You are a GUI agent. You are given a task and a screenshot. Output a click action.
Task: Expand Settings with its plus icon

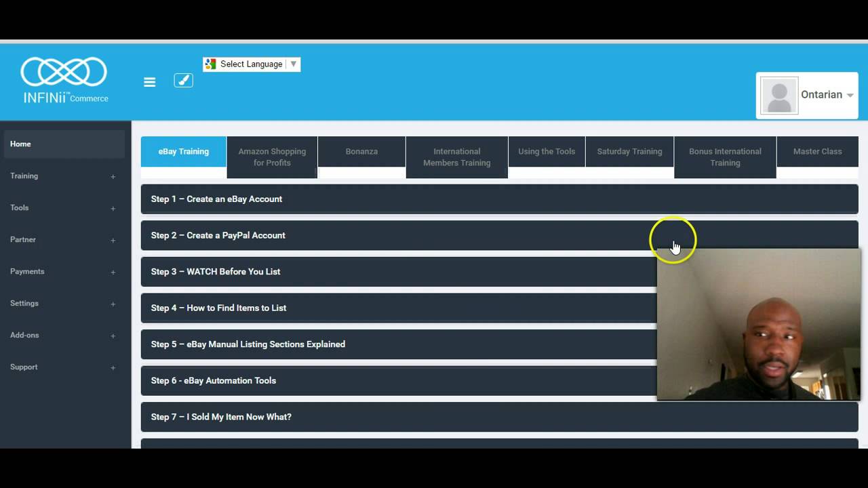[x=113, y=304]
